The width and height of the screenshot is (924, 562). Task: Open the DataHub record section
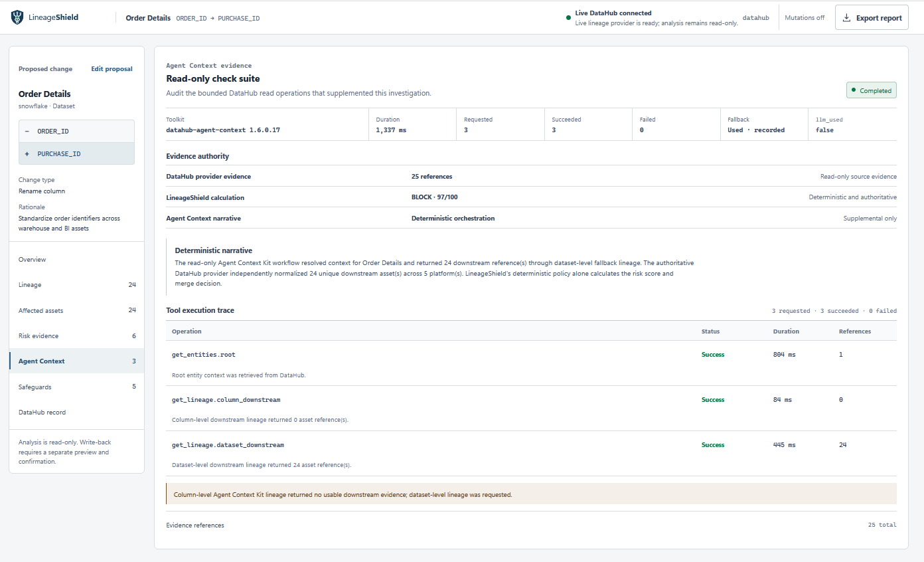click(x=77, y=413)
